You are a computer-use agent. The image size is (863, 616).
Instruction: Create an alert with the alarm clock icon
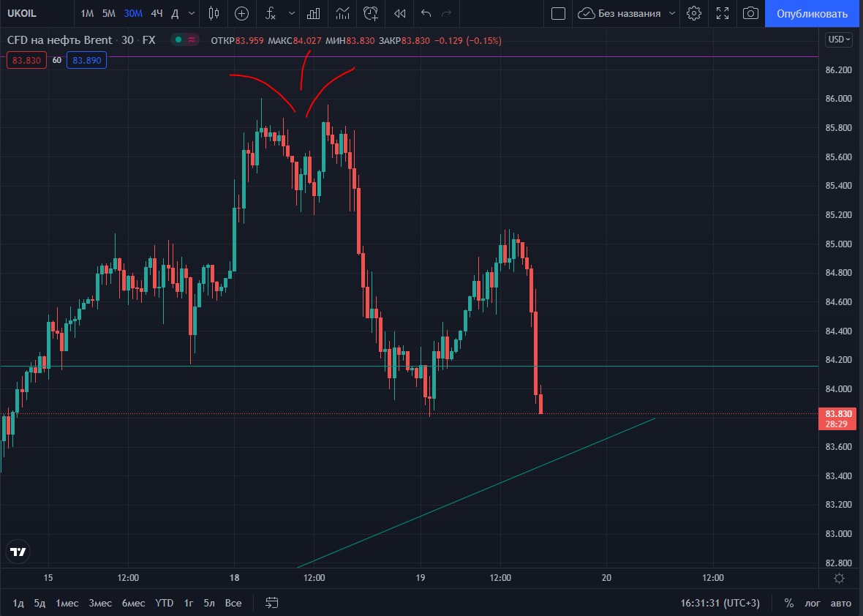click(x=371, y=13)
